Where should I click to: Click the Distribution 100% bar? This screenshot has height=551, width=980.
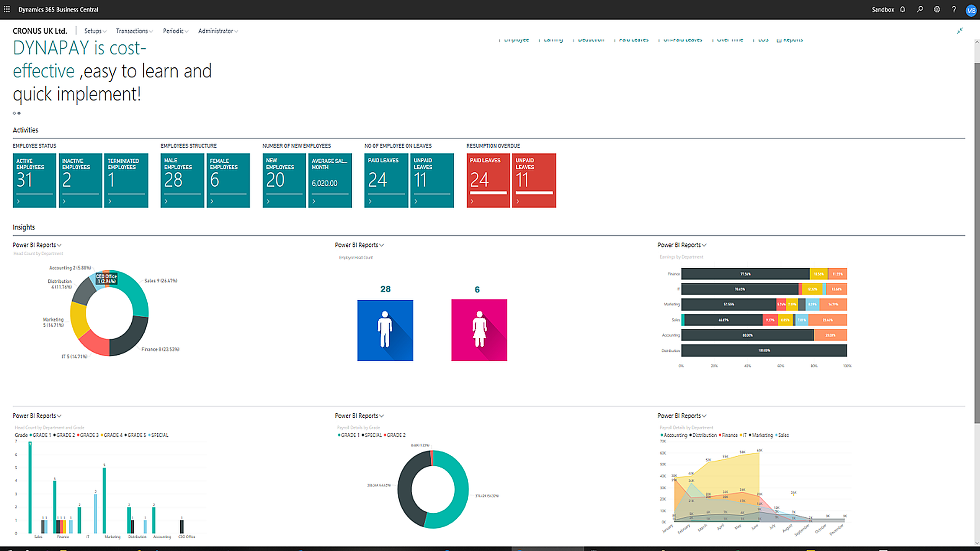coord(764,350)
